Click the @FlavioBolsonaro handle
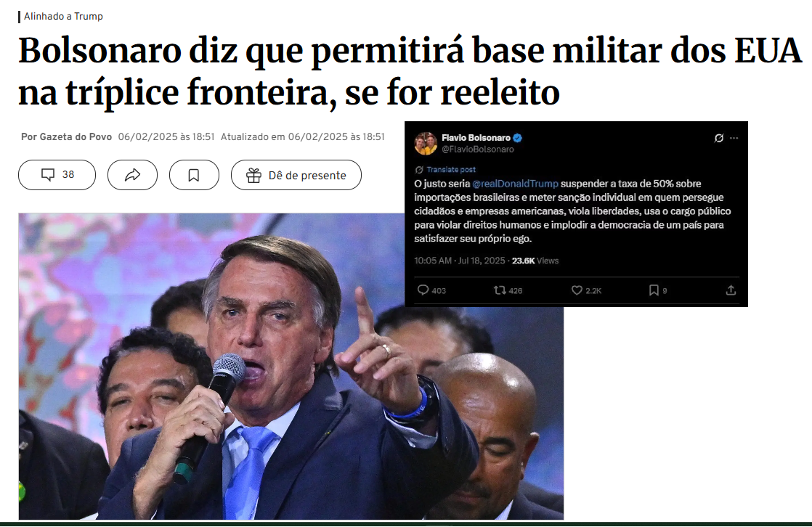812x527 pixels. tap(477, 149)
